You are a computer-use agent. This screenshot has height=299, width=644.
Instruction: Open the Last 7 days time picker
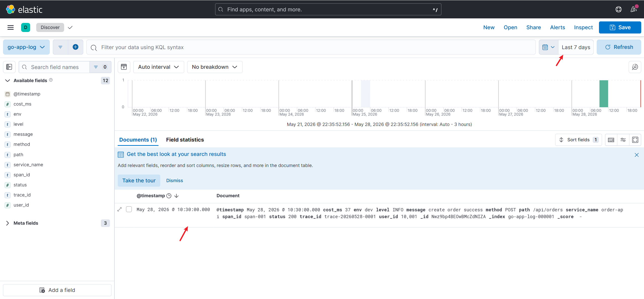(x=576, y=47)
